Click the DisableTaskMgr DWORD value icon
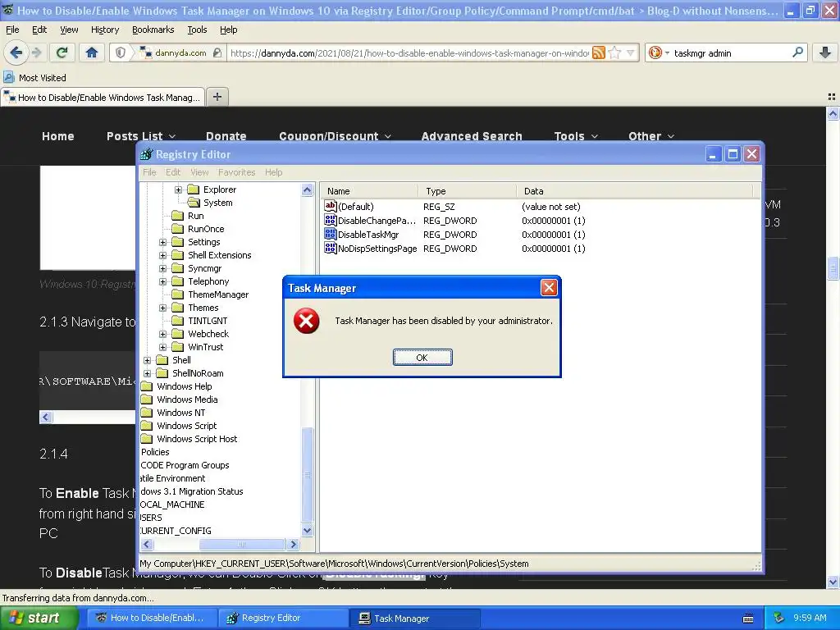The image size is (840, 630). point(330,234)
